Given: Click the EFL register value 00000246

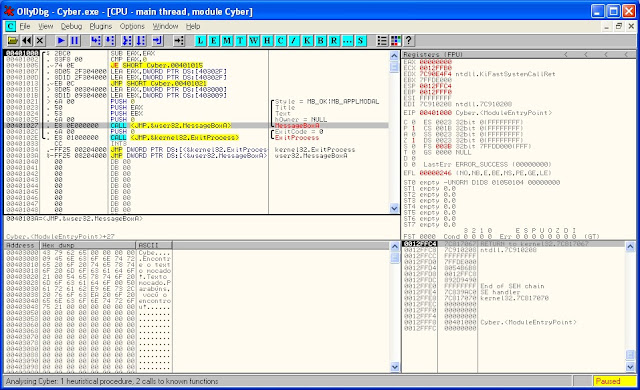Looking at the screenshot, I should click(x=436, y=173).
